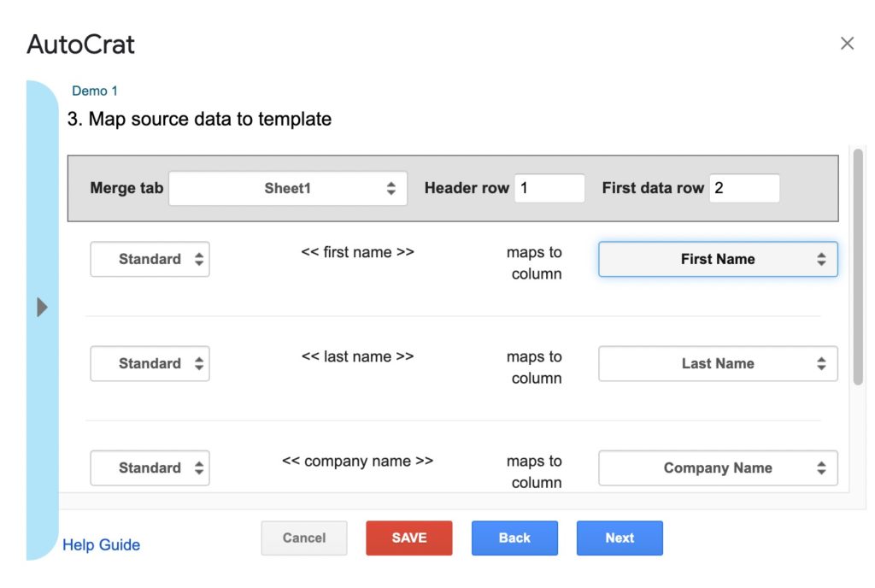Open the First Name column dropdown
Screen dimensions: 875x588
coord(718,259)
